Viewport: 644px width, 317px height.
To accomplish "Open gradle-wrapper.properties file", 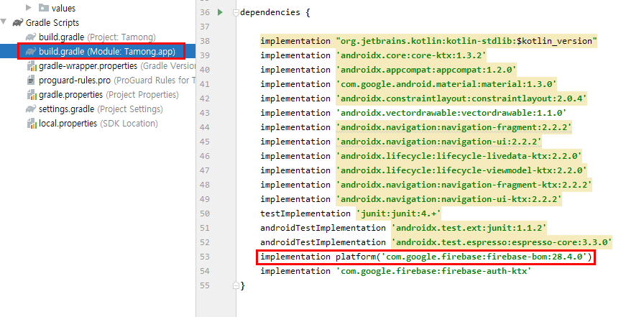I will 116,65.
